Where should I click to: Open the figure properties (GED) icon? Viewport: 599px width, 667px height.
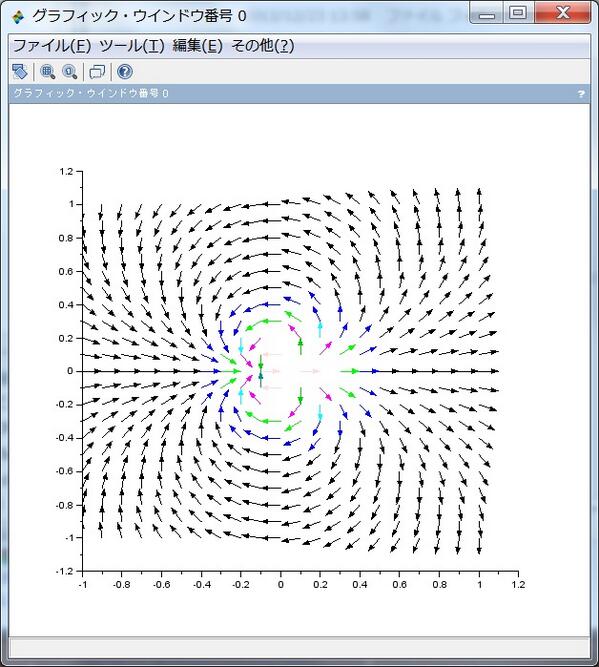(x=97, y=71)
